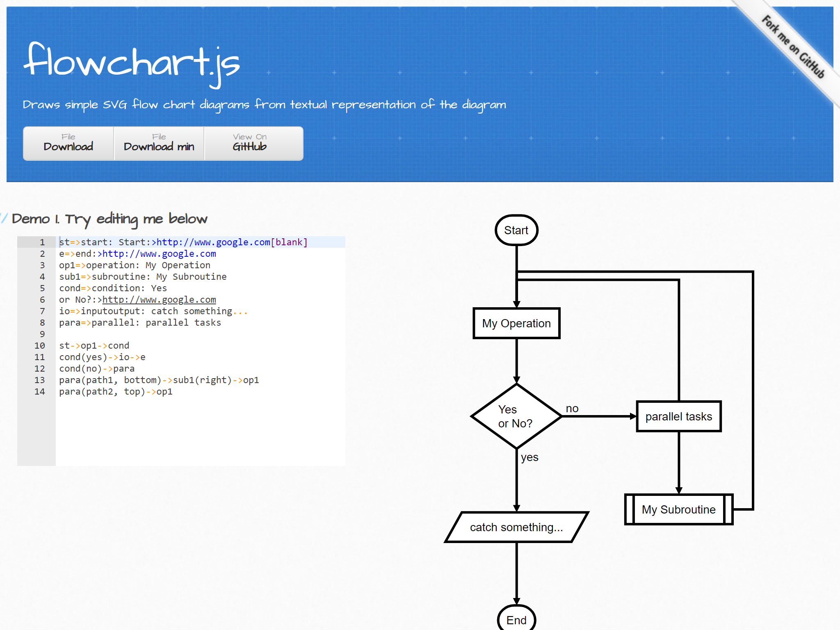Click the 'yes' branch label
840x630 pixels.
[530, 457]
